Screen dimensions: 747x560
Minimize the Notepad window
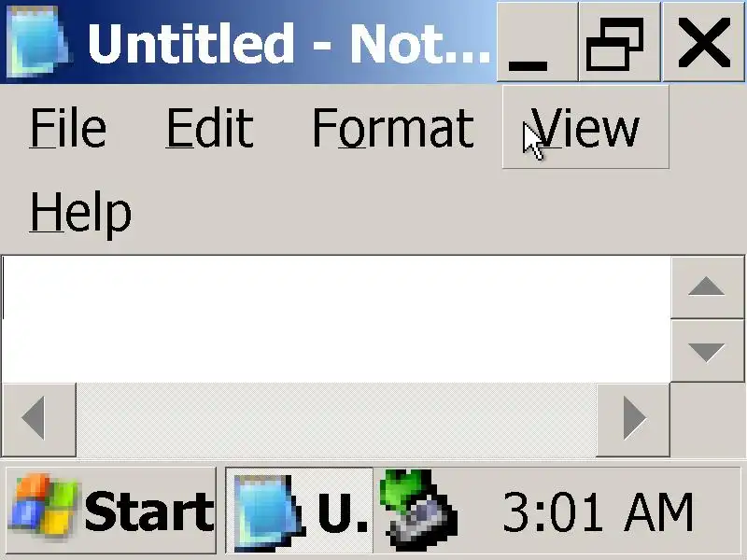pyautogui.click(x=538, y=42)
